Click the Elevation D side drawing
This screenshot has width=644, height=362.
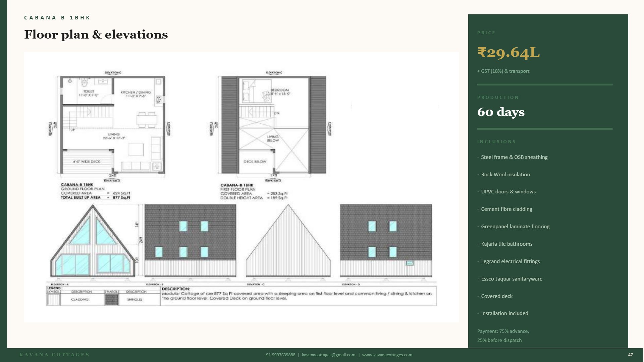tap(386, 241)
